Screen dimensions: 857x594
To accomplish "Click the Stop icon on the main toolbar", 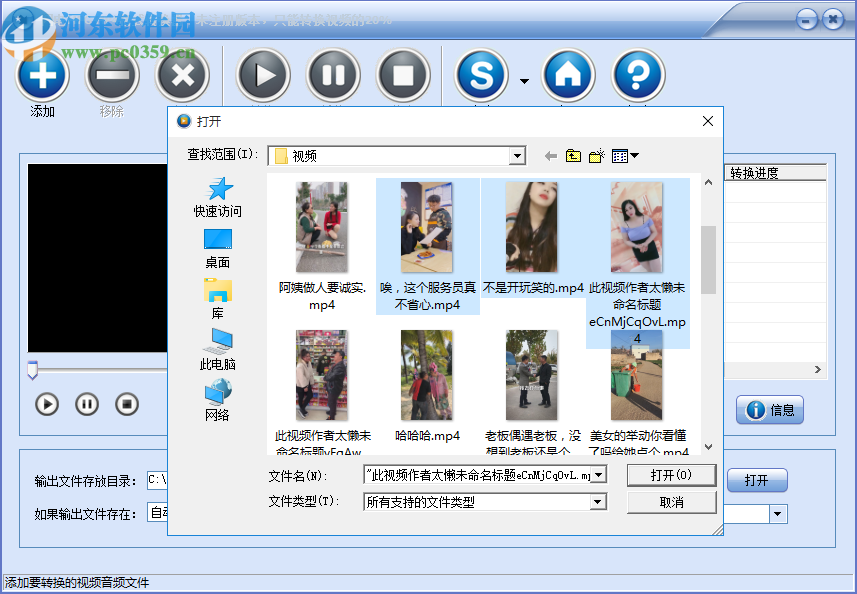I will 403,75.
